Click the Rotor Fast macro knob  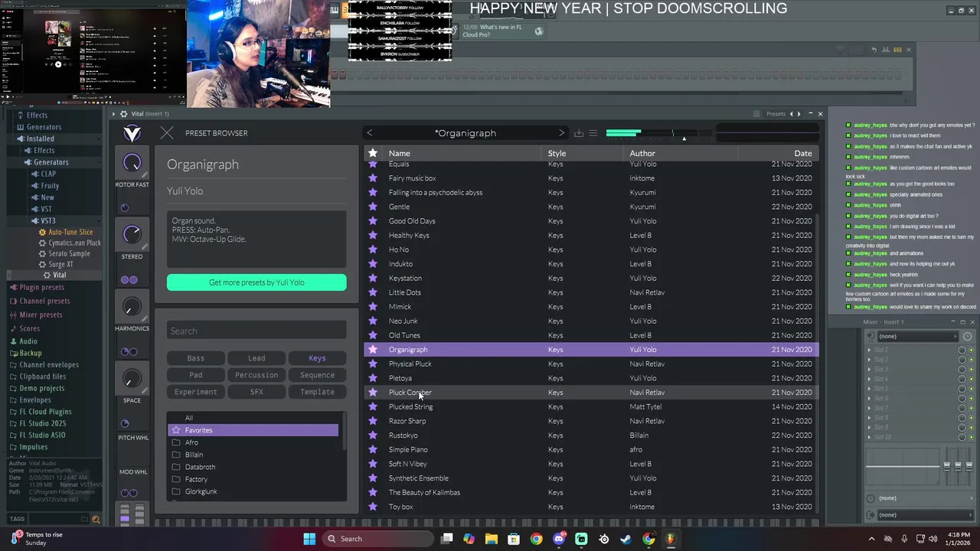point(132,162)
